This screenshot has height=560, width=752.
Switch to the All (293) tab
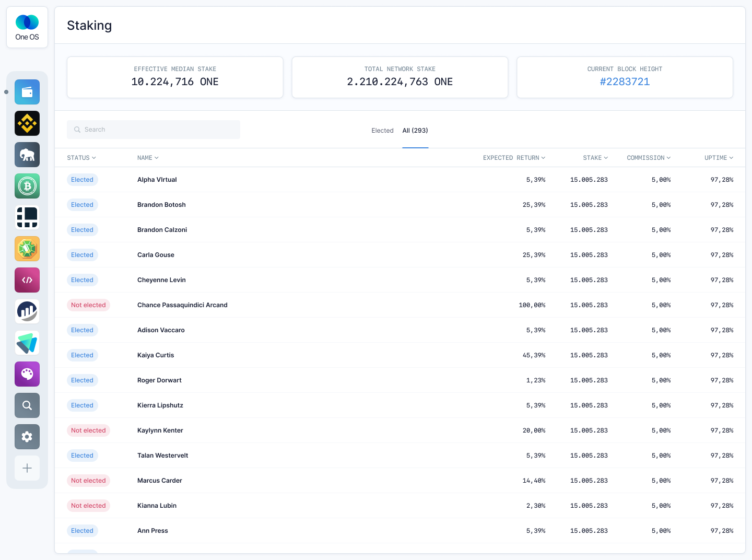[x=415, y=131]
